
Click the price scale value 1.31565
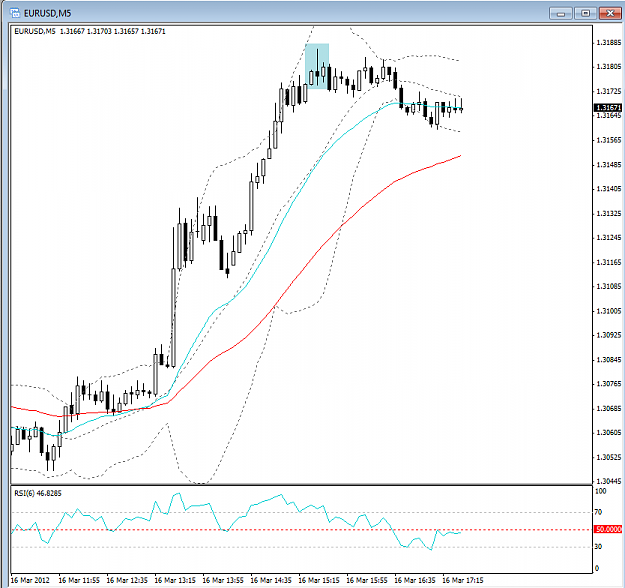609,140
